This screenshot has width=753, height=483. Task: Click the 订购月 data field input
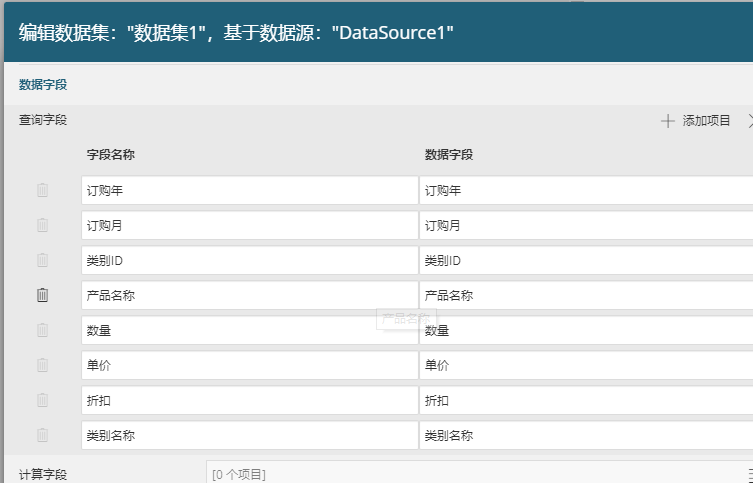click(x=585, y=225)
